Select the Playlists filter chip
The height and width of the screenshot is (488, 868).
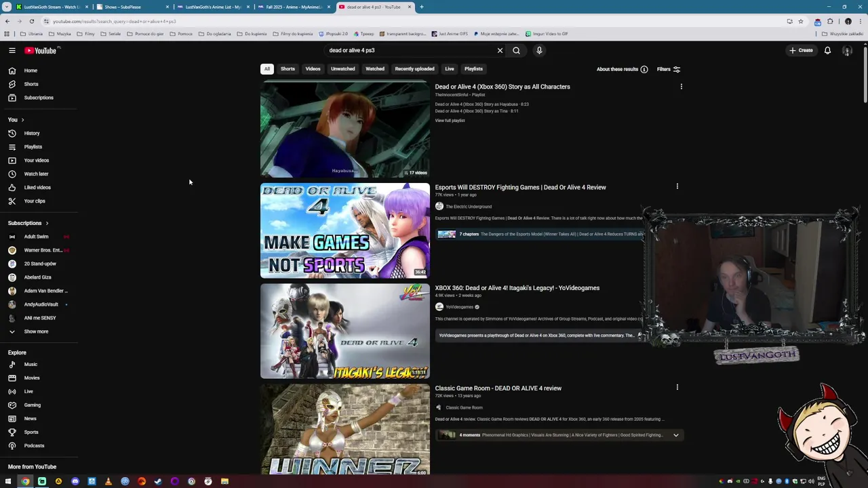[x=473, y=68]
